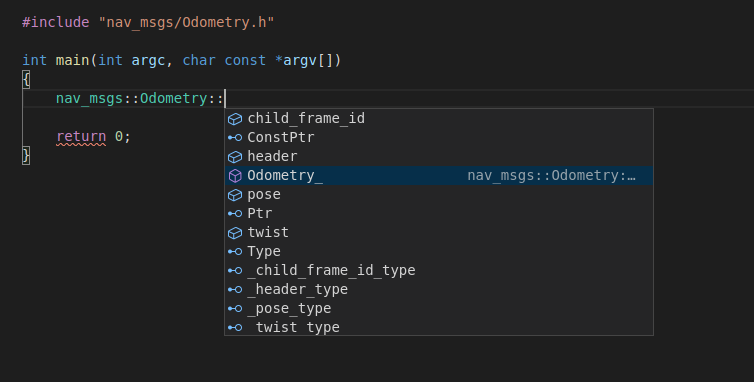This screenshot has height=382, width=754.
Task: Click the Odometry type token in code line
Action: coord(174,99)
